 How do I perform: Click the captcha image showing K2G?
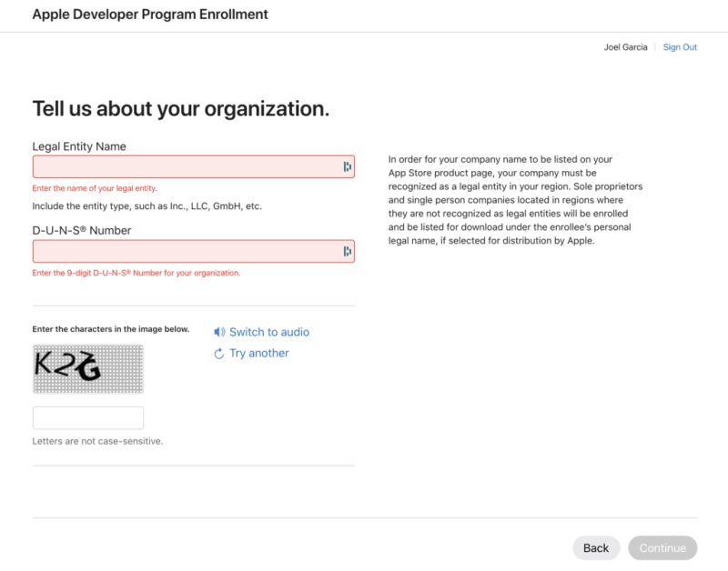pos(88,367)
